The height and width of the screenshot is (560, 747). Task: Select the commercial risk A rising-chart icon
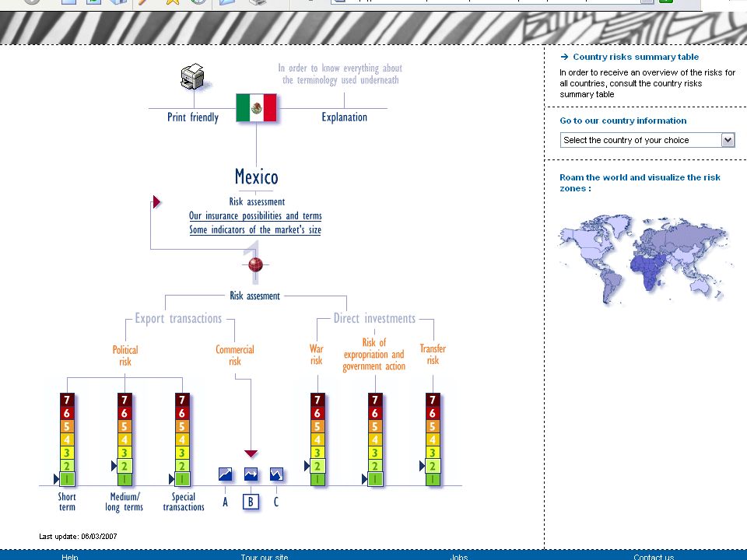click(x=226, y=474)
